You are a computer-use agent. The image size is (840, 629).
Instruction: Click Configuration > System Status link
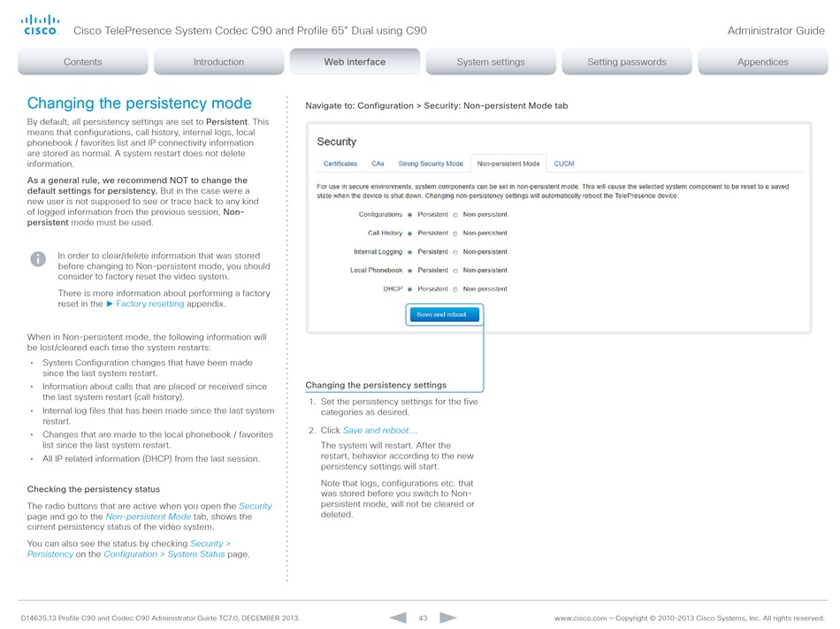(164, 554)
